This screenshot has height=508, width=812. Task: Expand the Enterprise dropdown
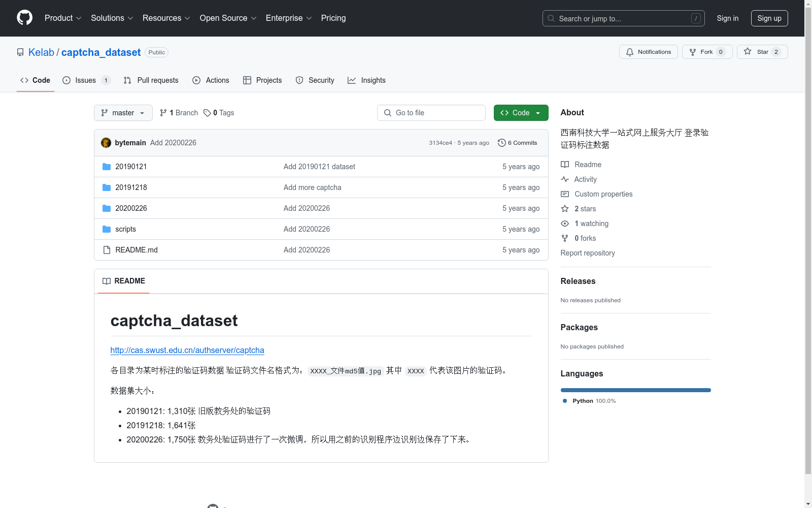click(289, 18)
